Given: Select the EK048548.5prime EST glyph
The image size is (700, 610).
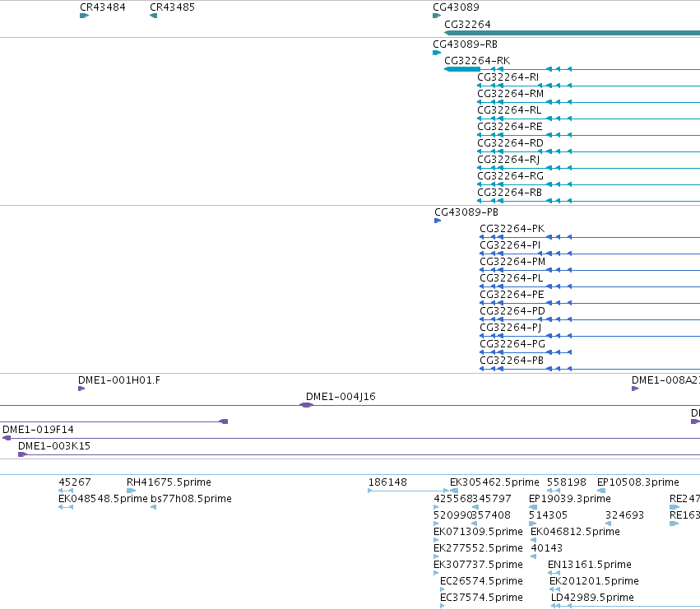Looking at the screenshot, I should (x=66, y=507).
